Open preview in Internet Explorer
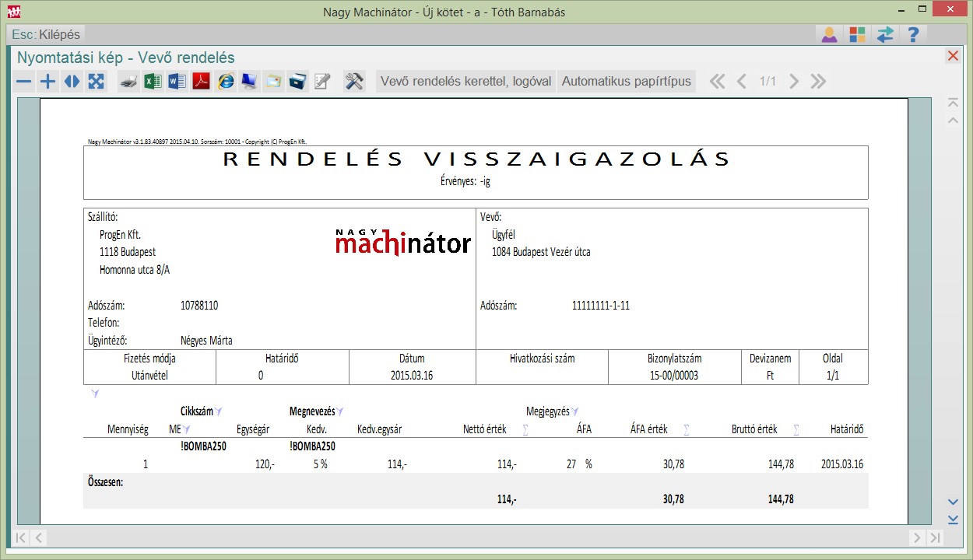This screenshot has width=973, height=560. pyautogui.click(x=226, y=82)
